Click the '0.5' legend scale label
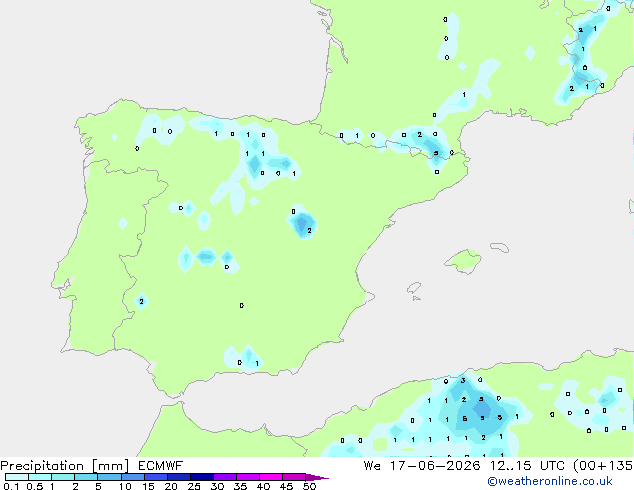Image resolution: width=634 pixels, height=490 pixels. point(35,486)
